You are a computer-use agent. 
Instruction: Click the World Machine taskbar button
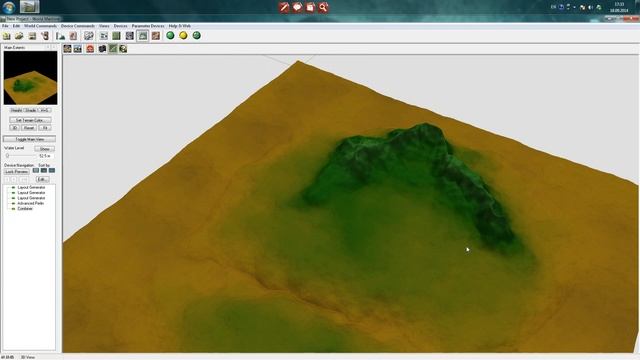click(x=30, y=7)
